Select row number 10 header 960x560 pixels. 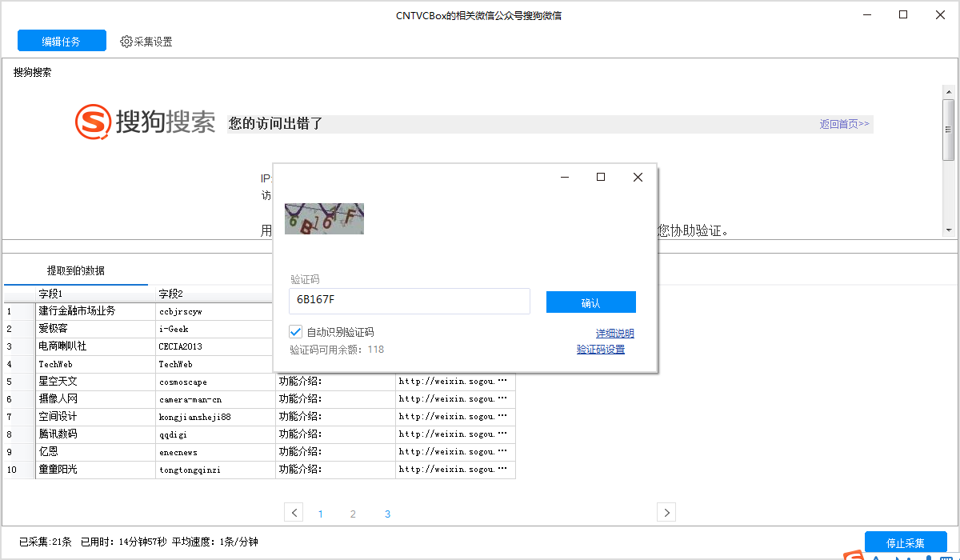coord(19,469)
